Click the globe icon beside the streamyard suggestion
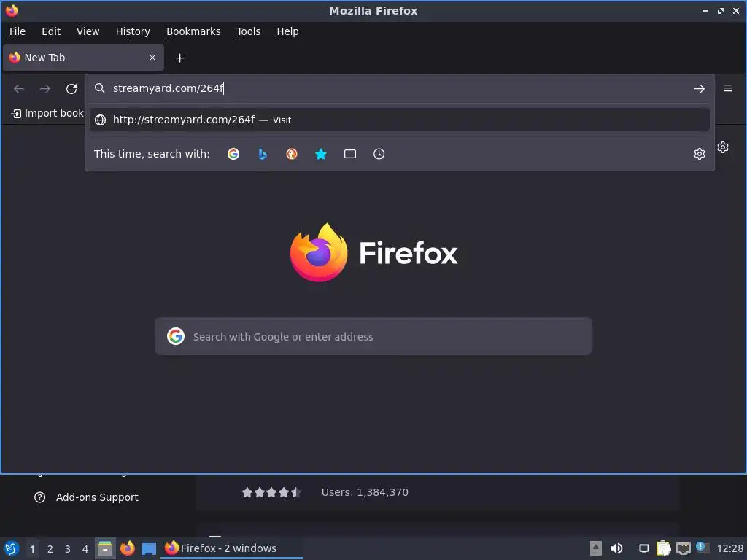This screenshot has height=560, width=747. 100,120
